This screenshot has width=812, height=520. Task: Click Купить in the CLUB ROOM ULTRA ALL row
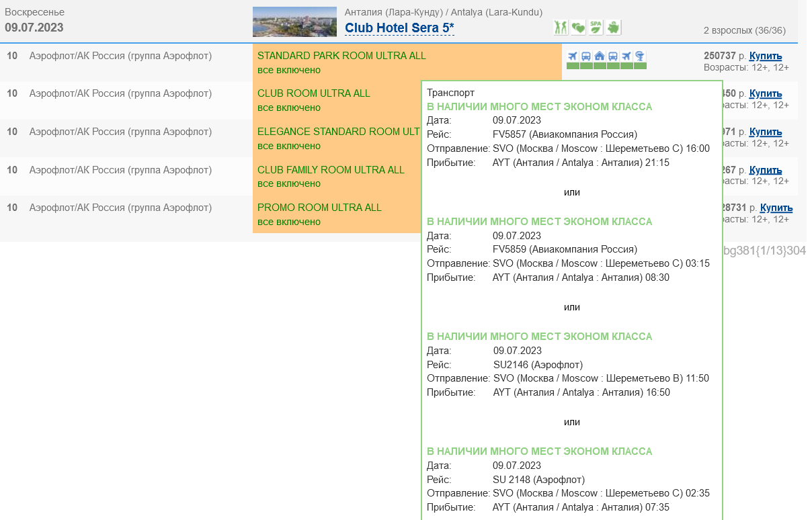(766, 93)
